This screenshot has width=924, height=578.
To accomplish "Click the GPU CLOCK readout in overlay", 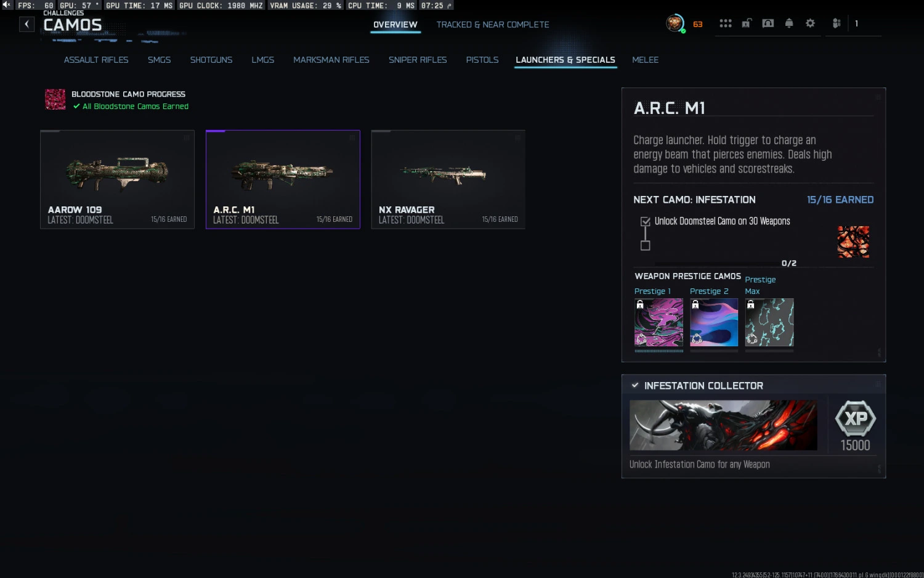I will pos(221,6).
